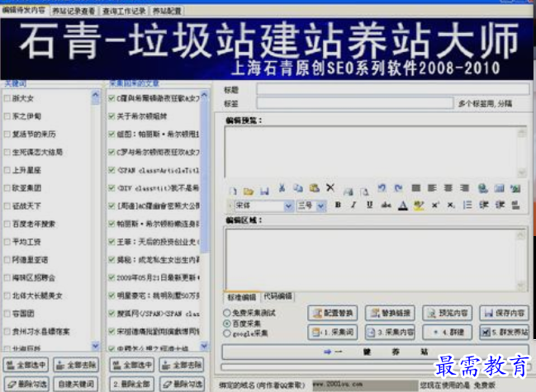Click the 5.群发养站 button
The height and width of the screenshot is (392, 536).
point(505,333)
